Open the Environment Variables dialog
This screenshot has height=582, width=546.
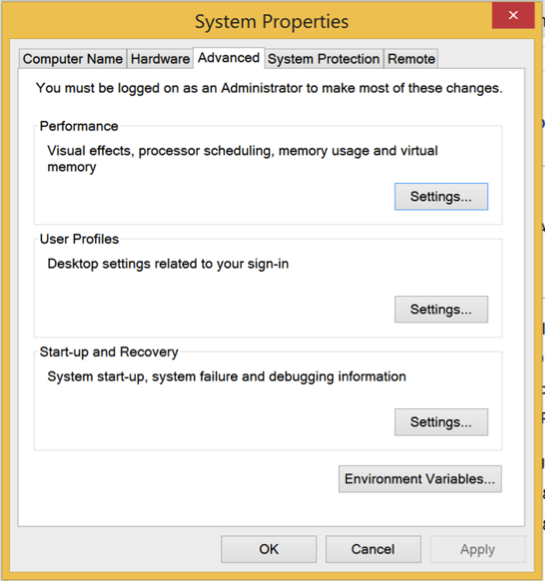[420, 479]
